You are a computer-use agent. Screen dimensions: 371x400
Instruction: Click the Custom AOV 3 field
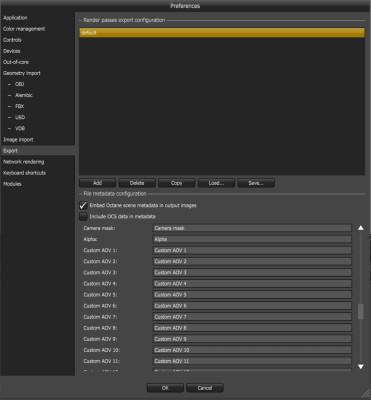click(252, 272)
